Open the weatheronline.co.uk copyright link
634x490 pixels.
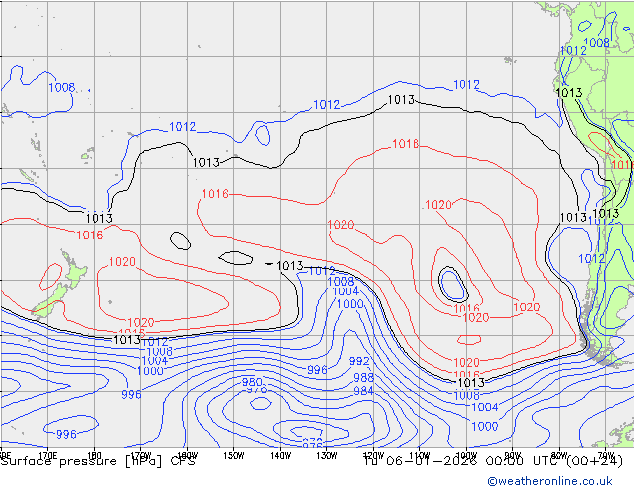pyautogui.click(x=550, y=481)
